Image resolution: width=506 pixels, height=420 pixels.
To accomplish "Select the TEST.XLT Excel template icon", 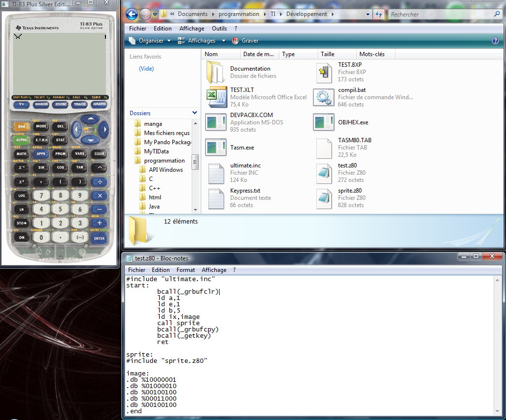I will 216,97.
